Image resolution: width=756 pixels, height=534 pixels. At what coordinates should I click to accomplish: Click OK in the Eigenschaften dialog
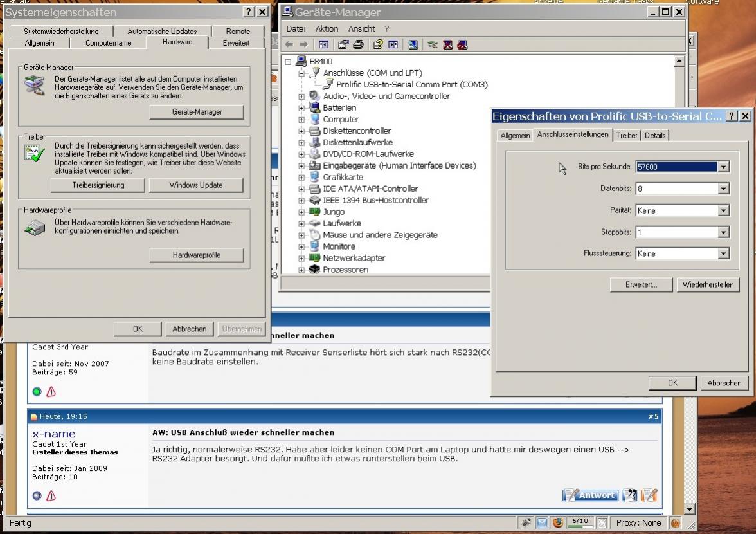coord(672,383)
